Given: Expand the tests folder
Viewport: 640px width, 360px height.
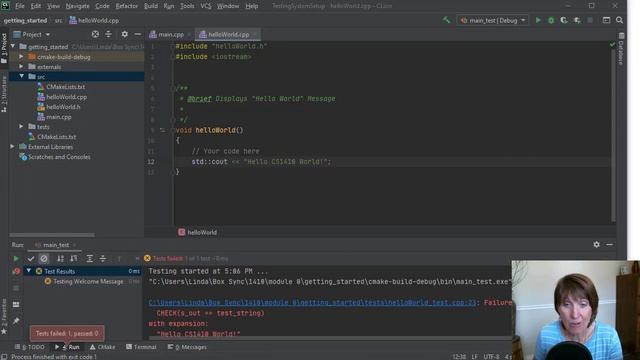Looking at the screenshot, I should pyautogui.click(x=21, y=127).
